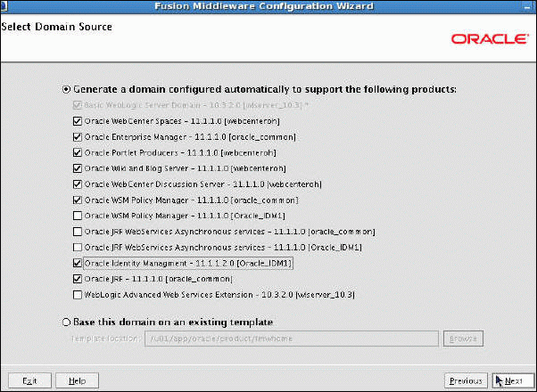The image size is (537, 392).
Task: Open Help for the wizard
Action: pyautogui.click(x=77, y=380)
